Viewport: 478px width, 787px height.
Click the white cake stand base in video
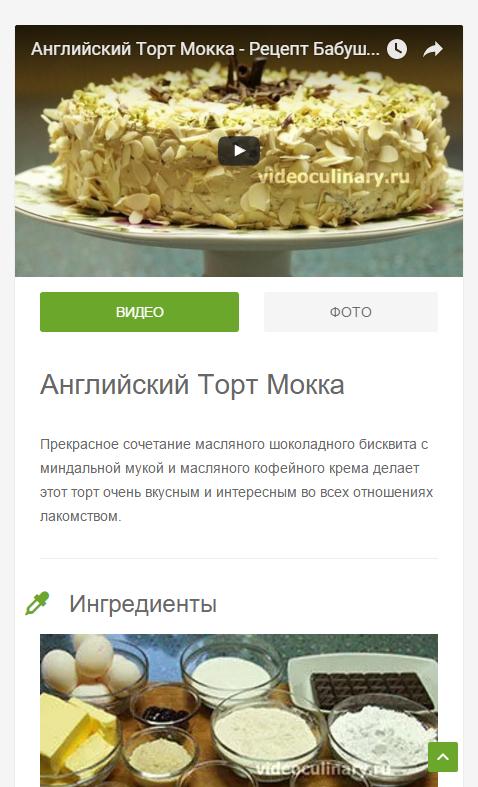pos(247,263)
